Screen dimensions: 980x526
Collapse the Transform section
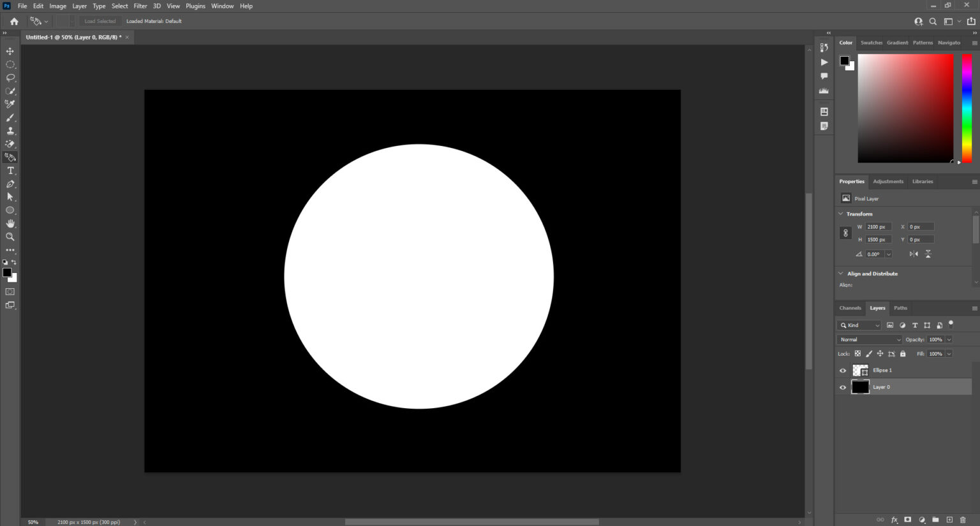(x=841, y=214)
